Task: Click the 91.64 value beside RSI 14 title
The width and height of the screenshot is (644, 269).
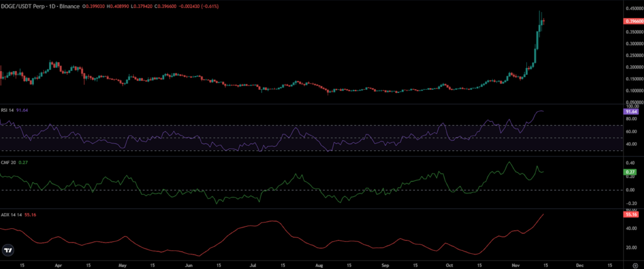Action: pyautogui.click(x=22, y=110)
